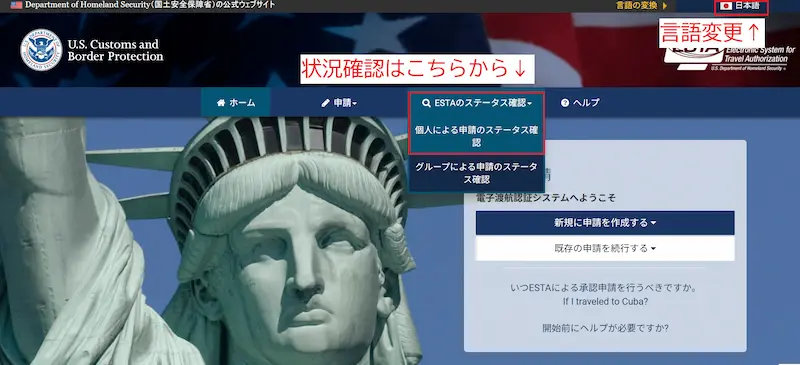Screen dimensions: 800x365
Task: Expand 既存の申請を続行する dropdown
Action: tap(605, 249)
